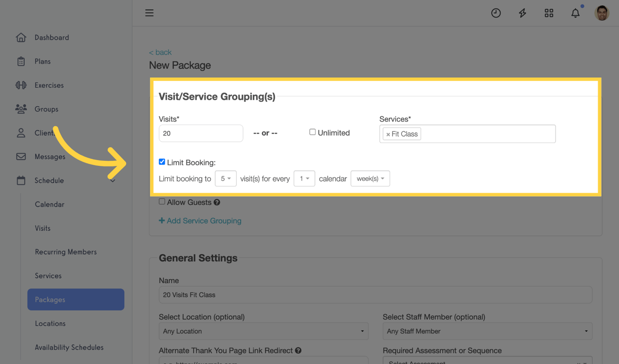Click the back link above New Package
The width and height of the screenshot is (619, 364).
coord(160,52)
